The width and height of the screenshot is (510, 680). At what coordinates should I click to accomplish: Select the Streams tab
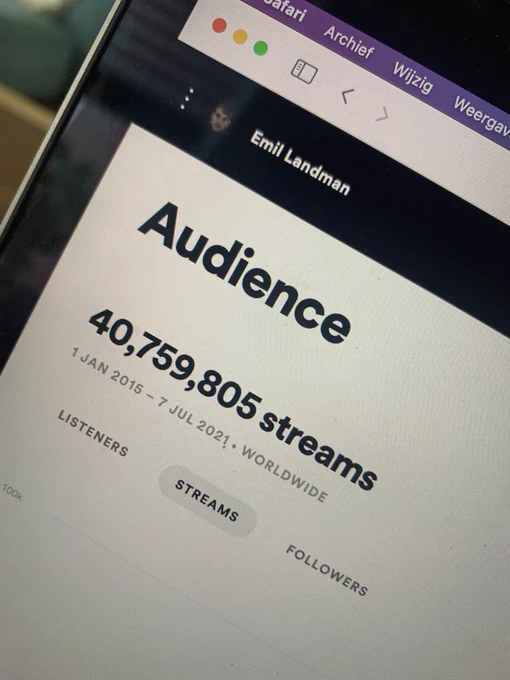[207, 500]
